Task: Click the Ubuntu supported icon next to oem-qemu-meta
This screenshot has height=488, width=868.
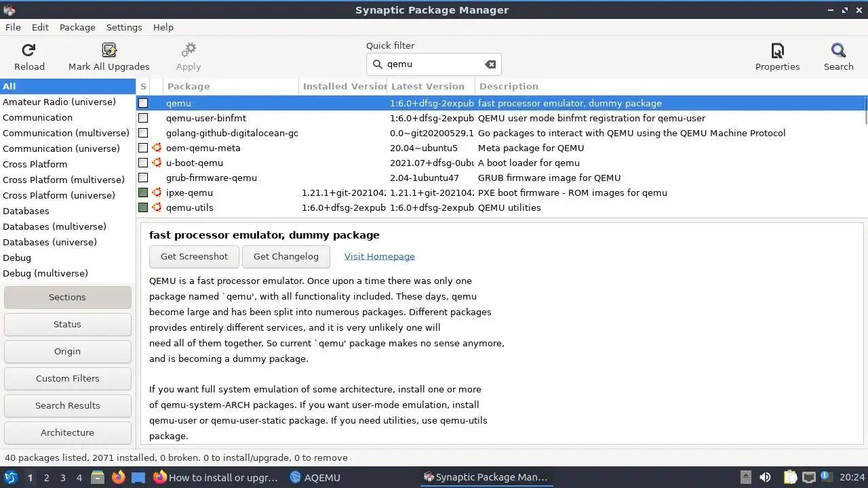Action: 157,148
